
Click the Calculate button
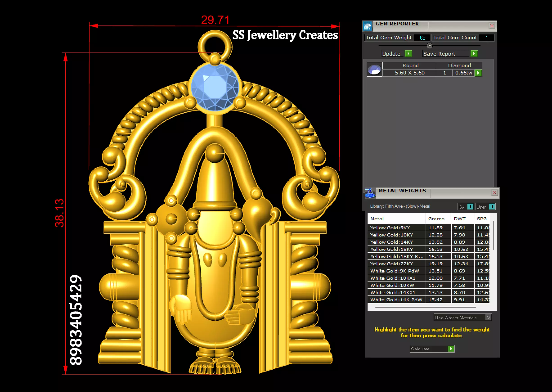432,349
